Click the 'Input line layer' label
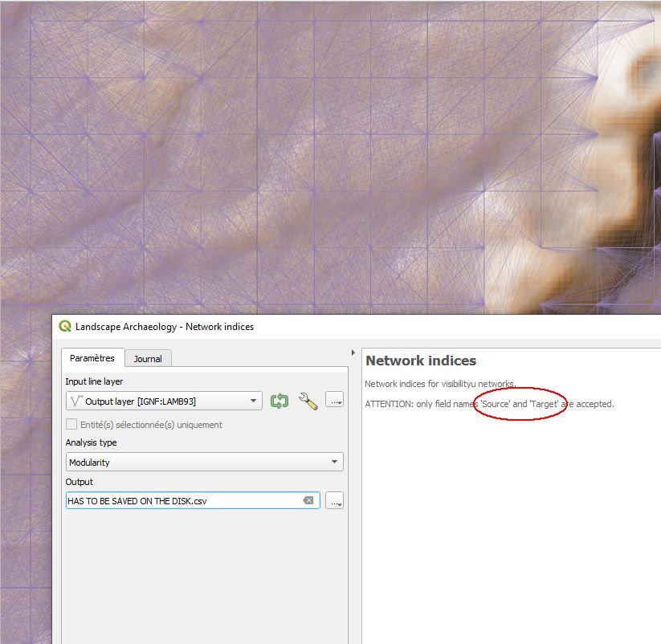661x644 pixels. coord(94,381)
